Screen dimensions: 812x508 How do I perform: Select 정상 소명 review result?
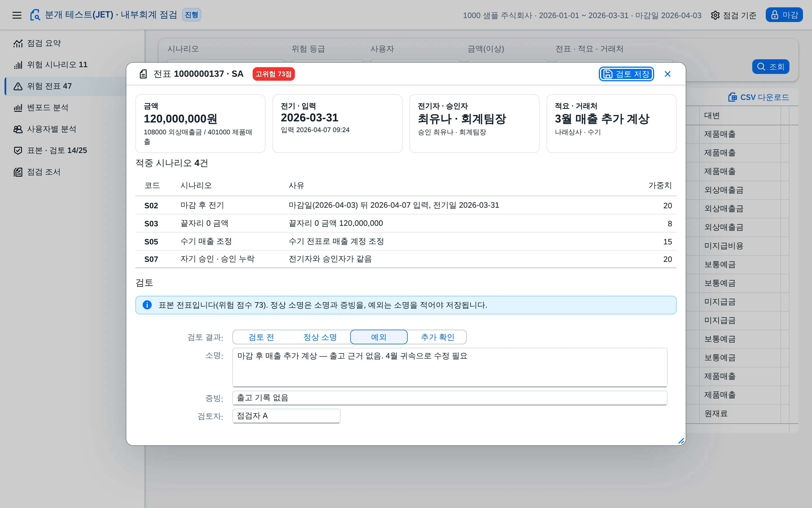[320, 337]
